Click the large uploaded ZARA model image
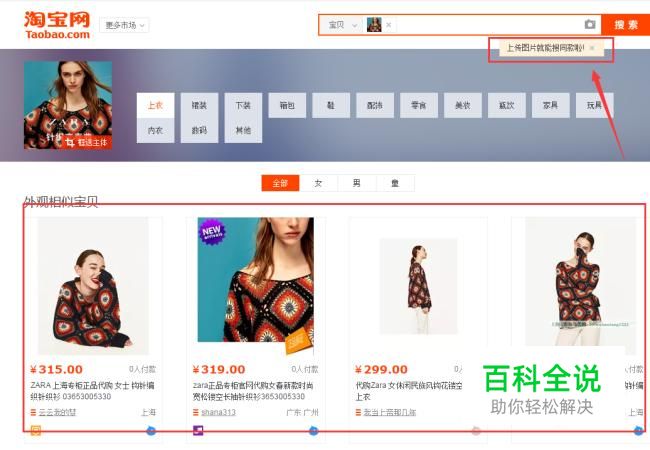This screenshot has width=650, height=450. click(68, 105)
